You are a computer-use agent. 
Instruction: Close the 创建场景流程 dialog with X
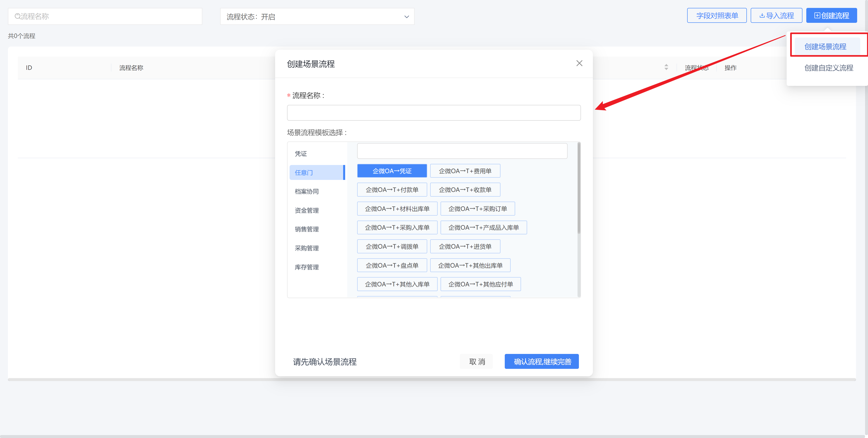coord(579,63)
